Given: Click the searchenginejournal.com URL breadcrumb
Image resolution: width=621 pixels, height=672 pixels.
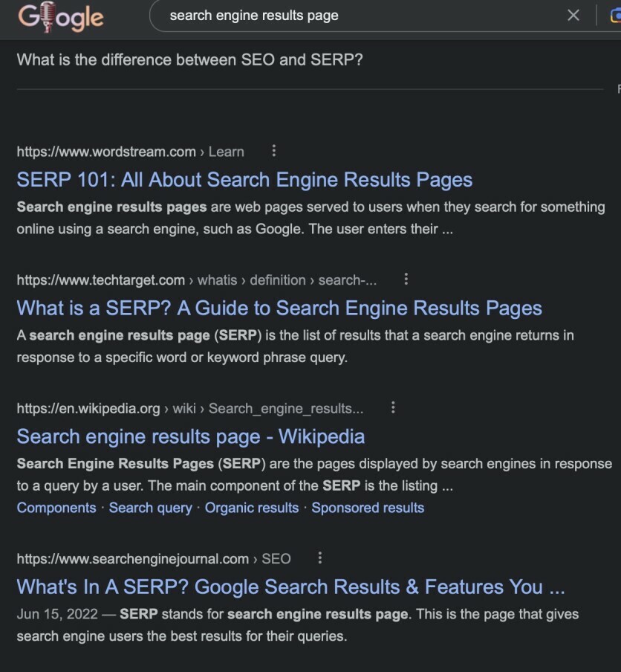Looking at the screenshot, I should 153,558.
